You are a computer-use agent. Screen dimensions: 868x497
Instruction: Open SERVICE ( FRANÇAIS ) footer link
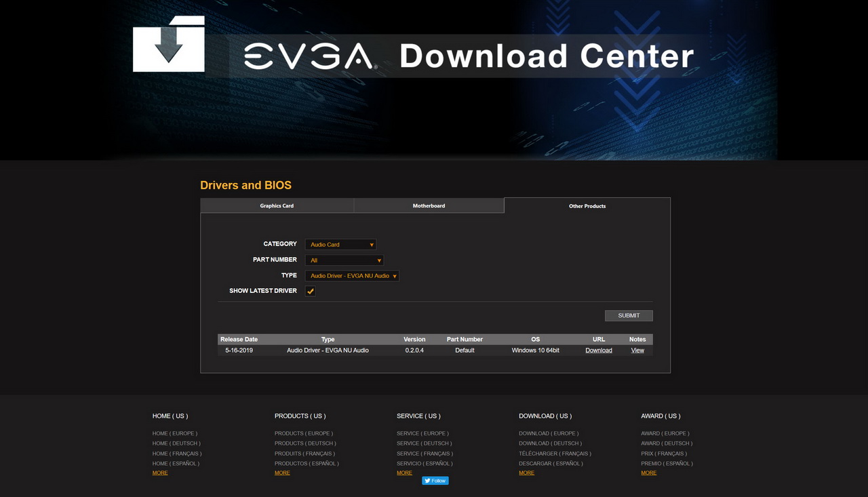[x=425, y=454]
